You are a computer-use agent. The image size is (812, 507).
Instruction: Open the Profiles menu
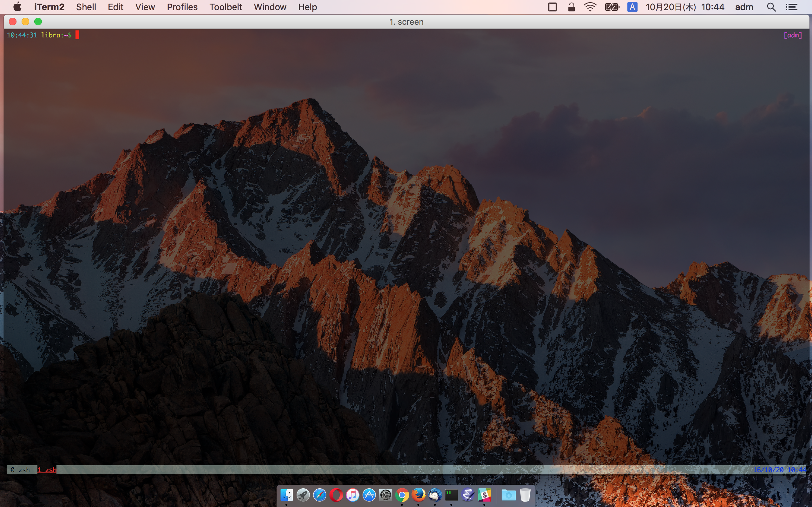click(182, 7)
